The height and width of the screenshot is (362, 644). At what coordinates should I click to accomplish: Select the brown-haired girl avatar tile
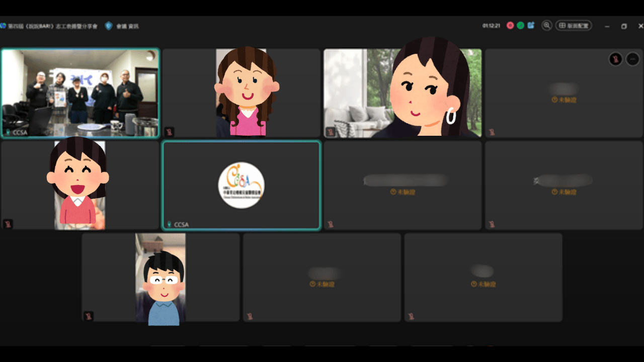242,93
